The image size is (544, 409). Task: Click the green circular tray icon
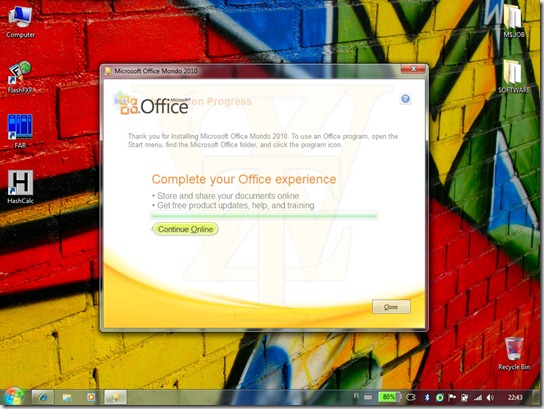[x=439, y=398]
